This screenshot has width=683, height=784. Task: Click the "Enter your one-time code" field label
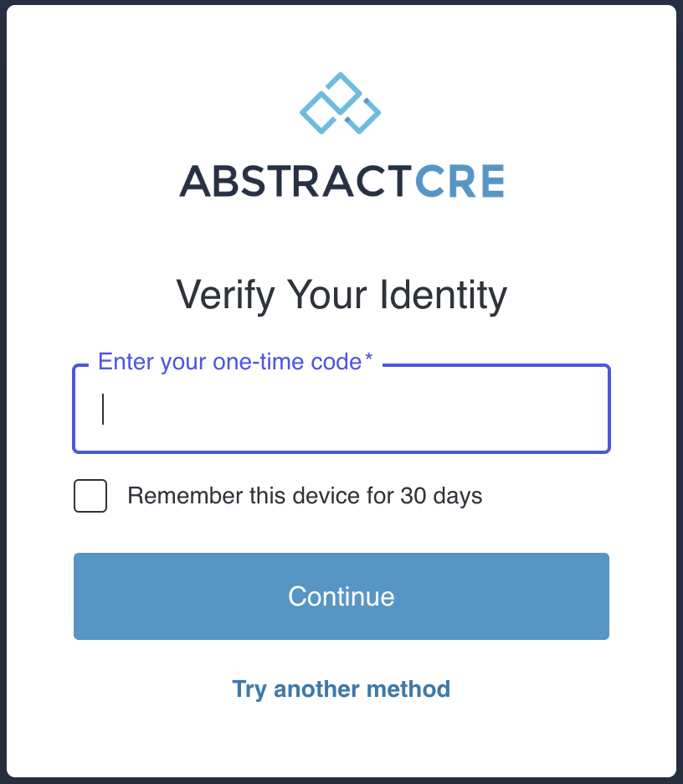(x=229, y=362)
